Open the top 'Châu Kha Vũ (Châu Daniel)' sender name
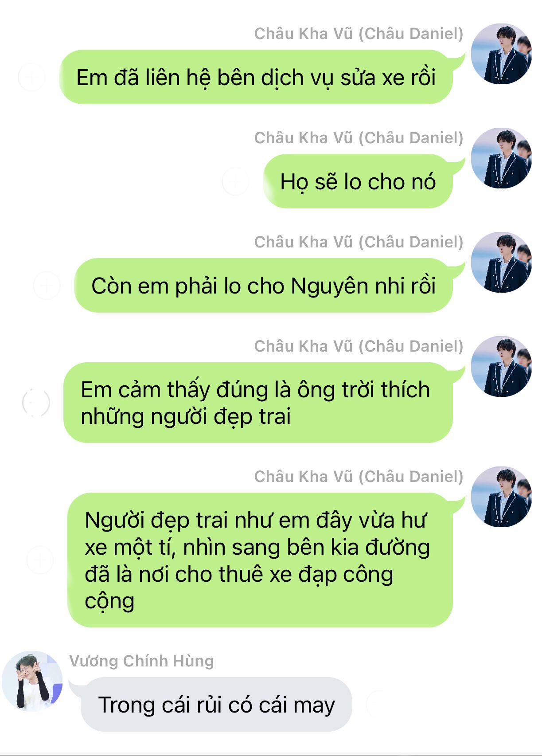The width and height of the screenshot is (542, 756). pos(359,34)
